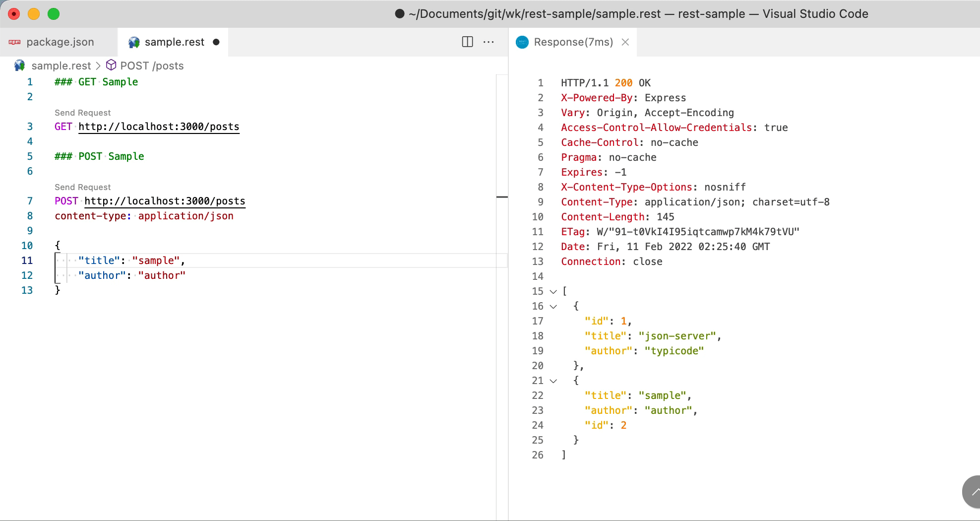This screenshot has width=980, height=521.
Task: Click the scroll-to-top round button
Action: click(x=971, y=492)
